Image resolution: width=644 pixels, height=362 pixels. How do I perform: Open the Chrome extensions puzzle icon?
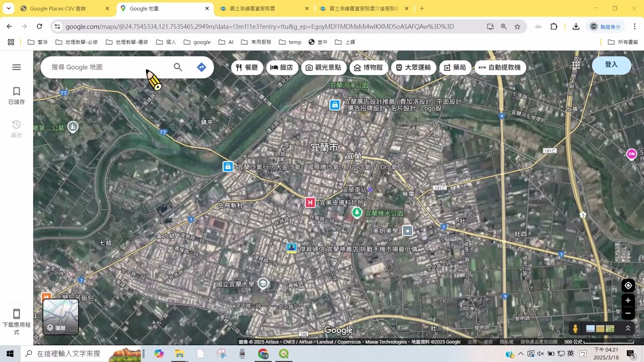point(554,26)
